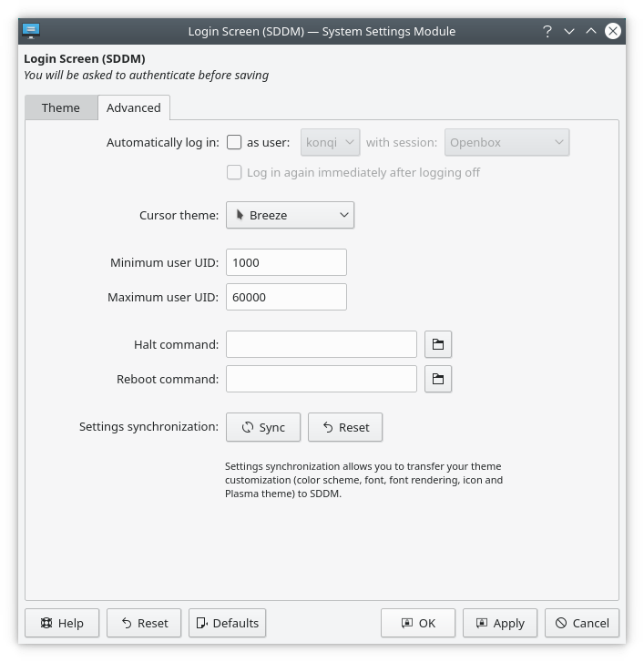Minimize window with the down chevron icon
This screenshot has width=644, height=662.
[569, 31]
